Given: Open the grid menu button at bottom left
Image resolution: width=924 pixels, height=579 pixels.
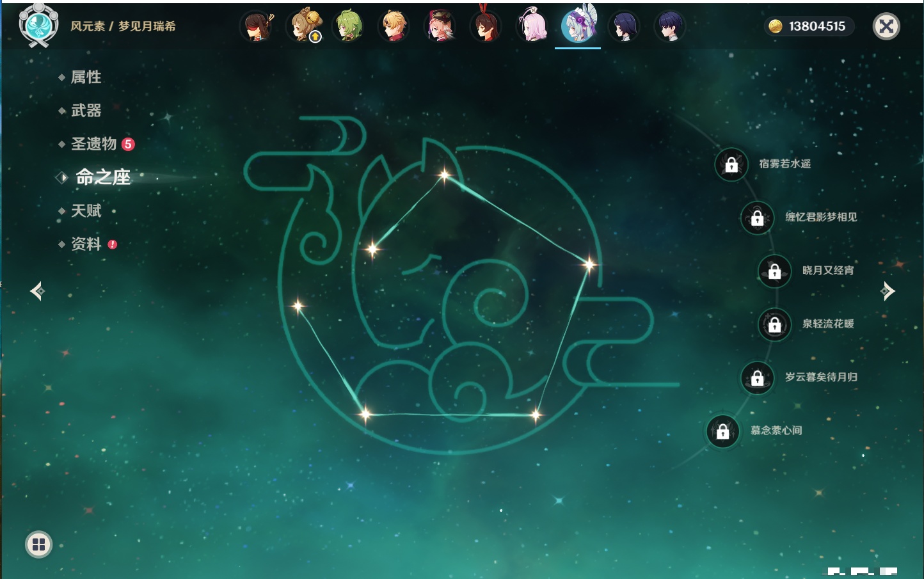Looking at the screenshot, I should click(38, 544).
